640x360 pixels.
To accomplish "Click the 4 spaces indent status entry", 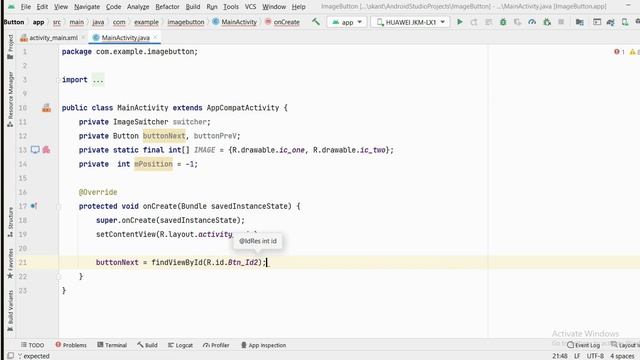I will [x=622, y=356].
